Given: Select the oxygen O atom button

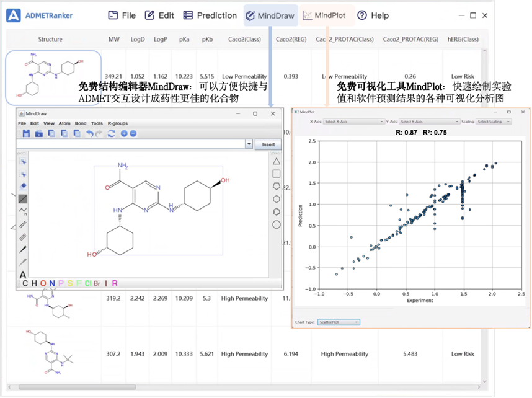Looking at the screenshot, I should click(x=43, y=283).
